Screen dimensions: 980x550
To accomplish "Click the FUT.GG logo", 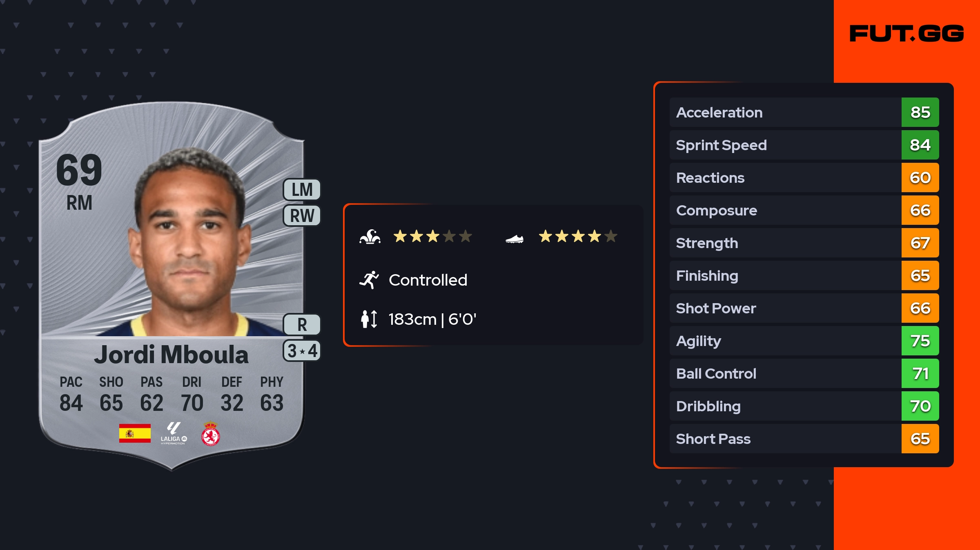I will pyautogui.click(x=906, y=33).
